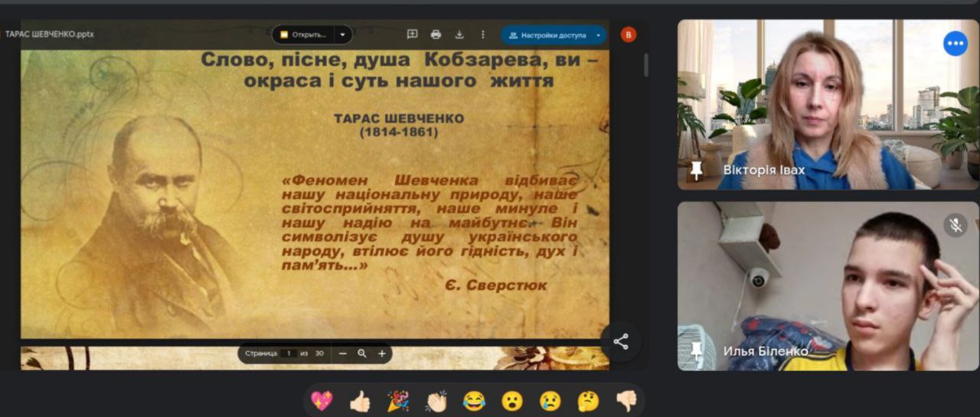Send the thumbs up reaction
Screen dimensions: 980x417
[x=360, y=401]
